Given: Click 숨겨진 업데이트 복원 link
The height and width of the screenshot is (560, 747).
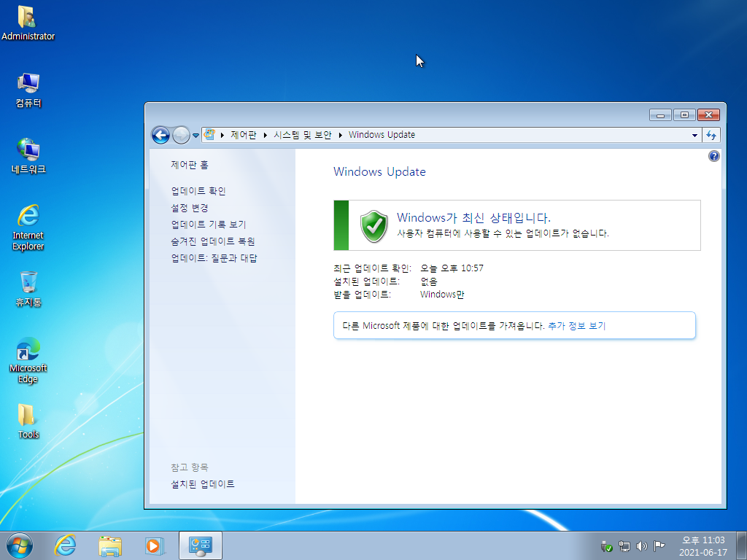Looking at the screenshot, I should pyautogui.click(x=213, y=241).
